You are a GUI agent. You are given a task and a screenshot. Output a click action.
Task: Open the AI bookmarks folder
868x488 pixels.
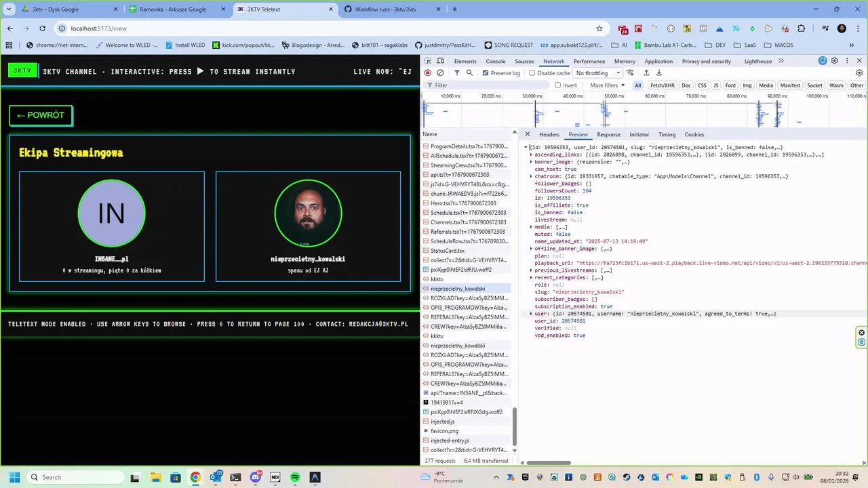pyautogui.click(x=620, y=45)
